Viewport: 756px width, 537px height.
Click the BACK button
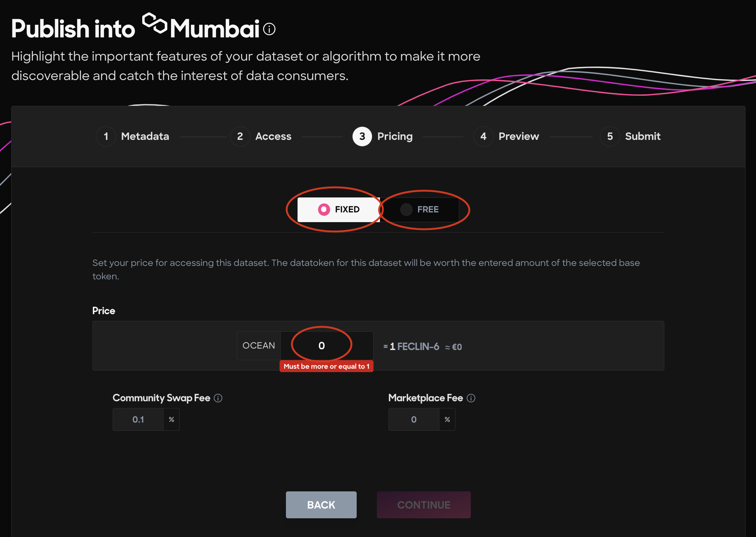[x=321, y=505]
